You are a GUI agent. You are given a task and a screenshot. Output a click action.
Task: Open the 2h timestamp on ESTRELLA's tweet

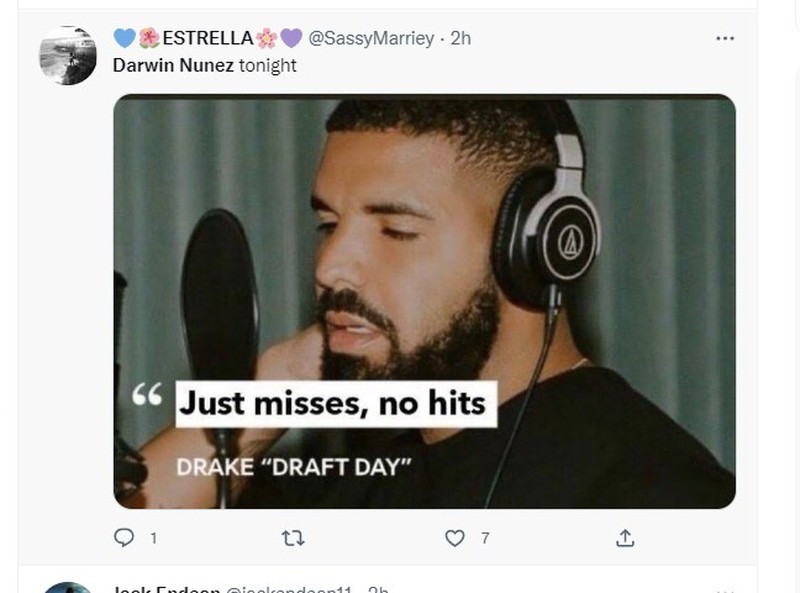461,38
